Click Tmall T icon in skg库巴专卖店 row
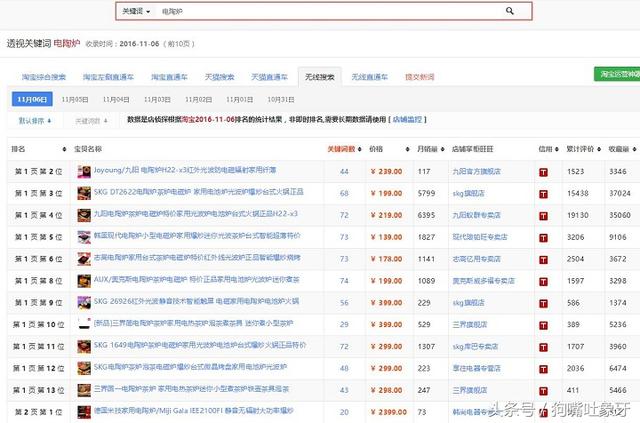This screenshot has height=423, width=640. [x=543, y=347]
